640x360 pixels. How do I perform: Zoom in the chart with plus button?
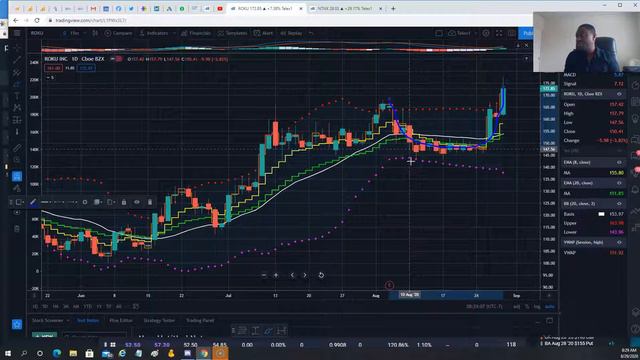click(276, 275)
